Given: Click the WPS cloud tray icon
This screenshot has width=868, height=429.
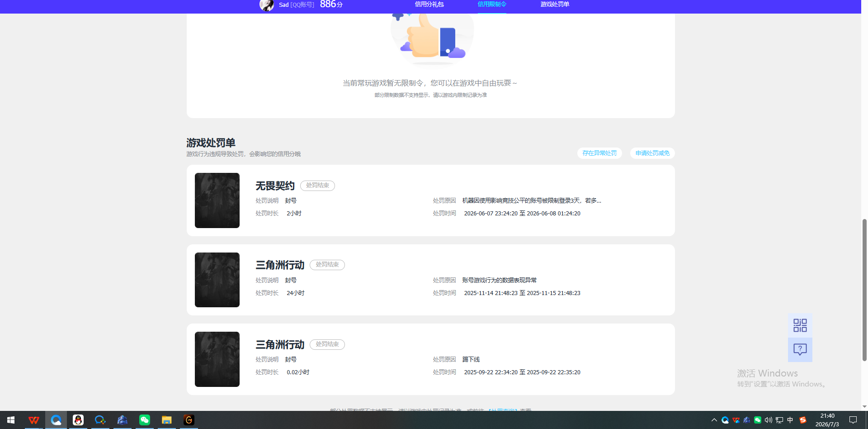Looking at the screenshot, I should pos(736,420).
